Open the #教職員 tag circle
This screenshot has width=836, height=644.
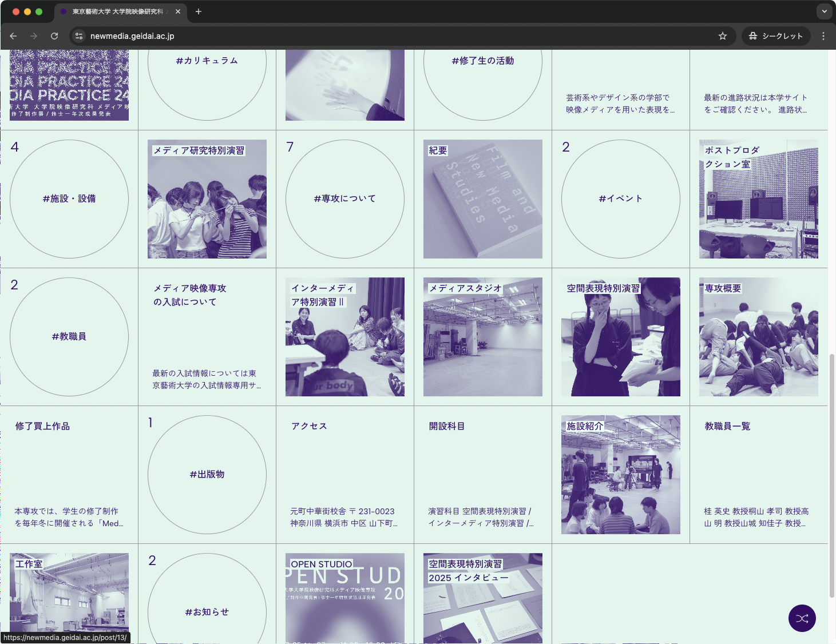(x=69, y=337)
